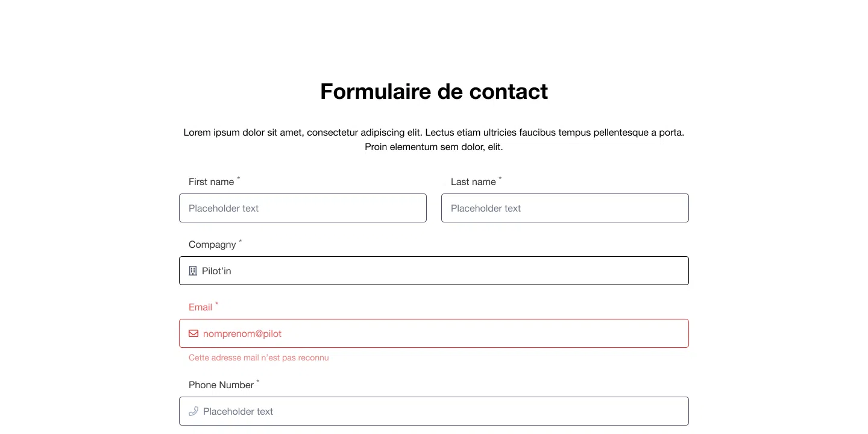This screenshot has height=434, width=868.
Task: Click the "Compagny" label
Action: [x=212, y=245]
